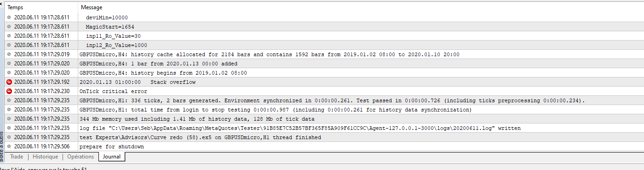This screenshot has height=170, width=644.
Task: Click the gray info icon on deviMin=10000 row
Action: coord(9,18)
